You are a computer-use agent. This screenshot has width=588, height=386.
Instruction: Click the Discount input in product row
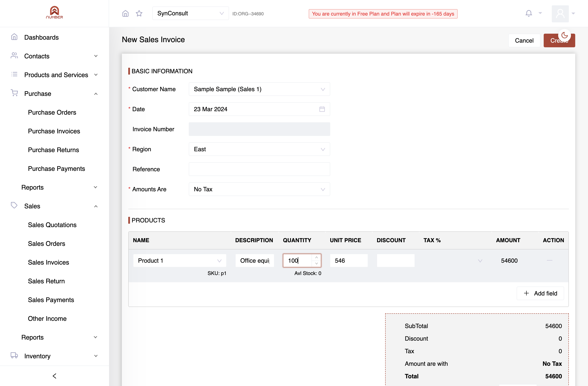[x=396, y=261]
